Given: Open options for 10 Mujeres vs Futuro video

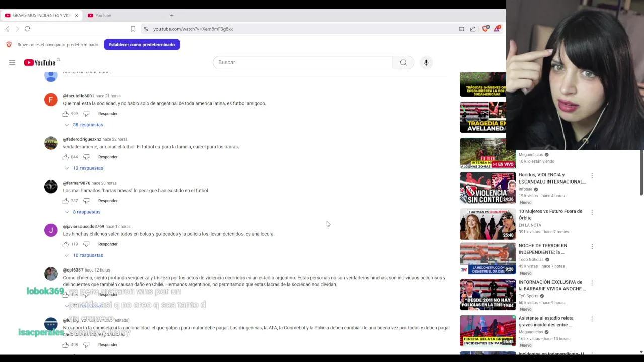Looking at the screenshot, I should 592,212.
